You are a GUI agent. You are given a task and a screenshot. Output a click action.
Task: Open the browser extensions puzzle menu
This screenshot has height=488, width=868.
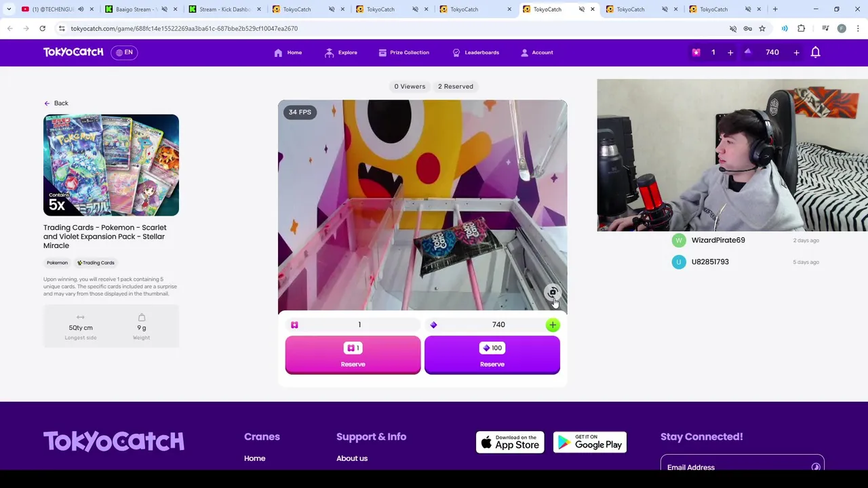coord(802,28)
